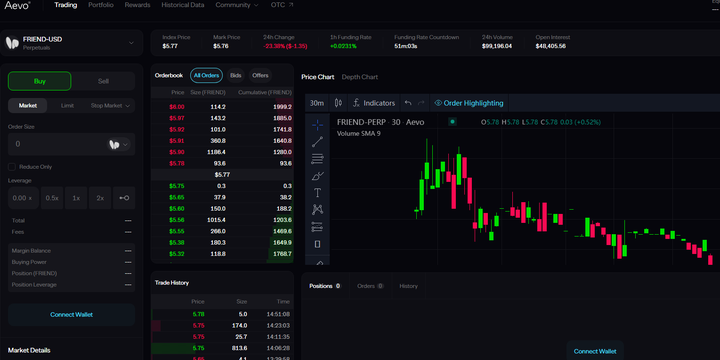The image size is (720, 360).
Task: Open the Positions tab
Action: [325, 286]
